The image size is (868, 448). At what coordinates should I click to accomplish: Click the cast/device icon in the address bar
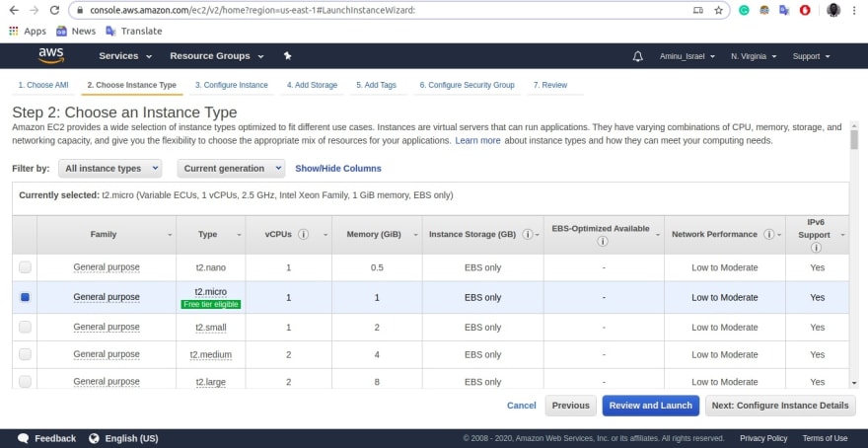coord(698,10)
